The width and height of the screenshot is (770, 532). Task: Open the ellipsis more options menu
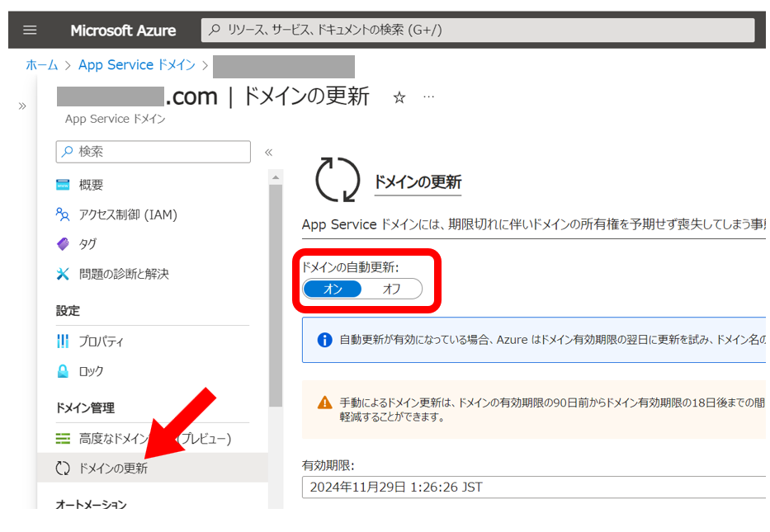pos(428,97)
